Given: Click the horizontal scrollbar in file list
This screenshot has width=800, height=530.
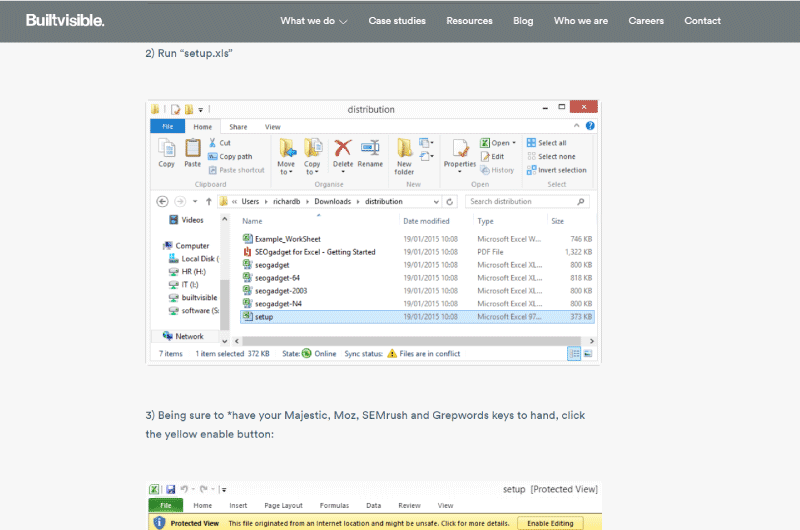Looking at the screenshot, I should coord(411,341).
